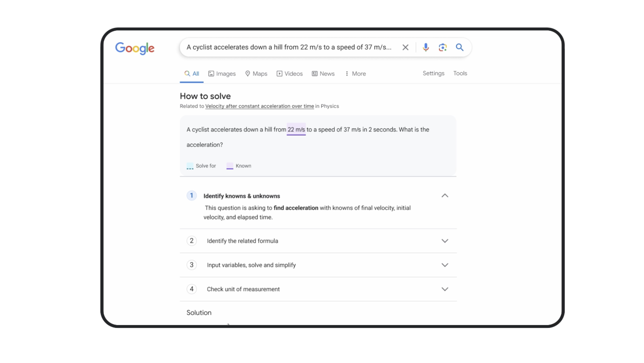Click the Google logo
Screen dimensions: 644x363
pos(135,48)
